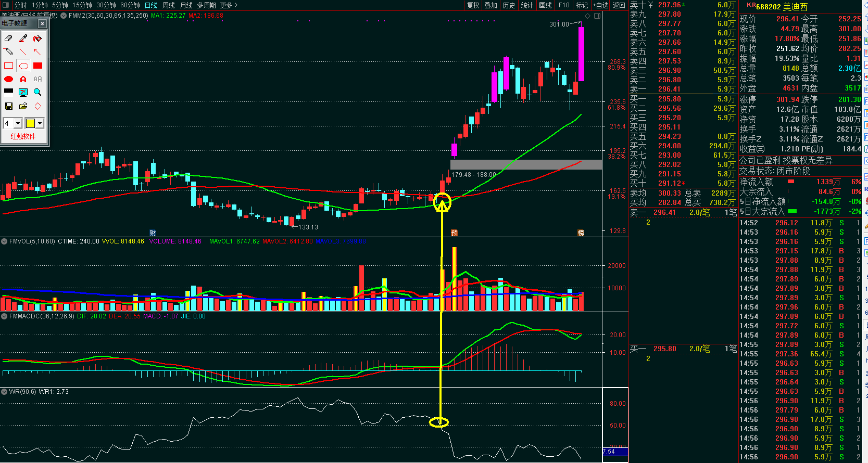
Task: Pick the eyedropper color picker tool
Action: 23,38
